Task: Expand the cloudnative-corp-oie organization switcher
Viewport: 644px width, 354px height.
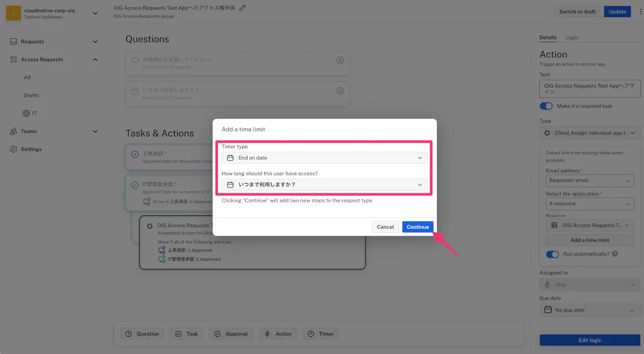Action: pos(96,13)
